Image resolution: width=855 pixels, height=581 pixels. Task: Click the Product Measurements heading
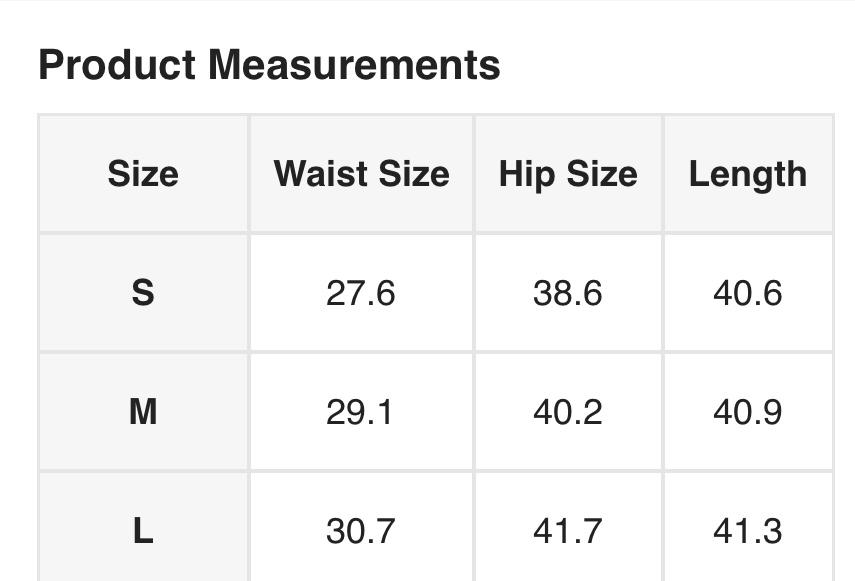coord(269,65)
